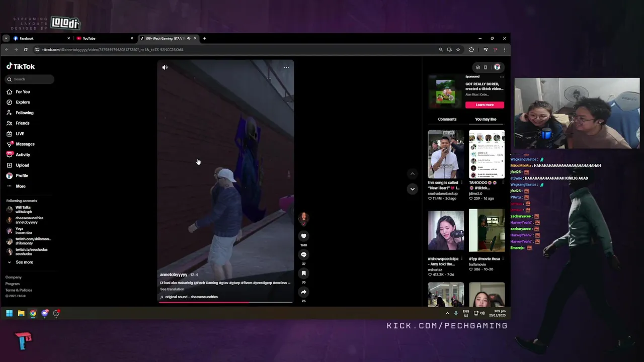The image size is (644, 362).
Task: Switch to the Comments tab
Action: [x=447, y=119]
